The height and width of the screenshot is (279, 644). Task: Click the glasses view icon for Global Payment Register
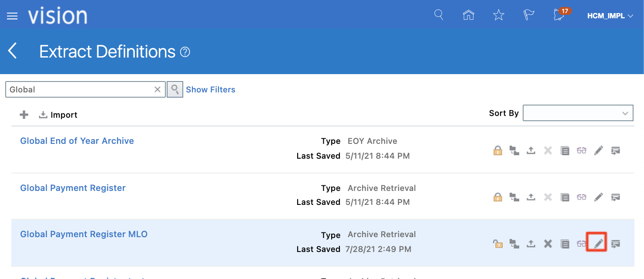click(x=582, y=197)
